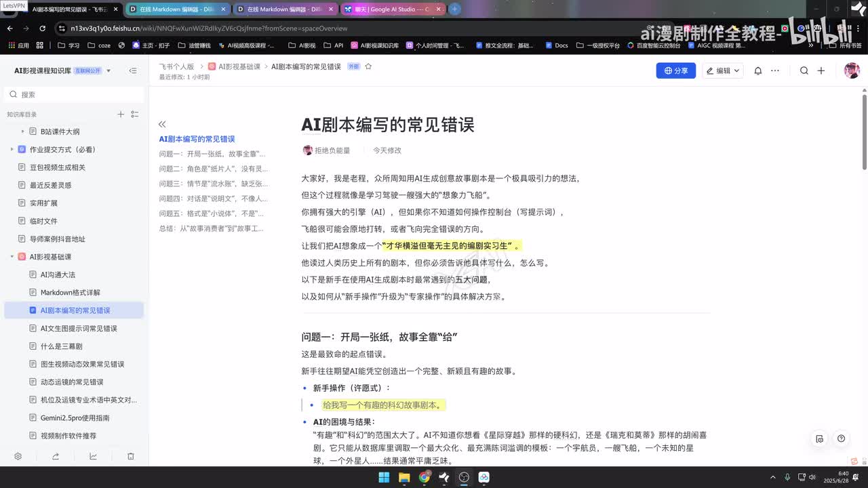868x488 pixels.
Task: Open the 什么是三幕剧 page
Action: tap(61, 346)
